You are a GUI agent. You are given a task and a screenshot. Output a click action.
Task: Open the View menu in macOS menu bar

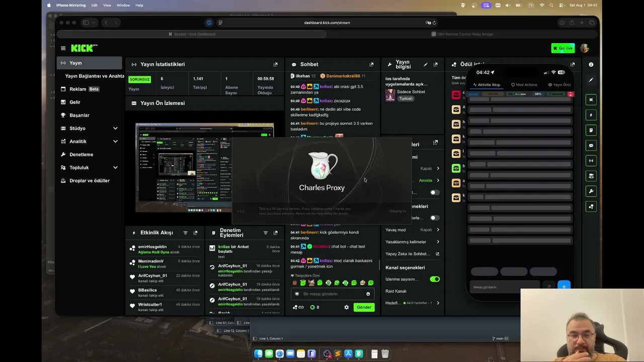(x=107, y=5)
